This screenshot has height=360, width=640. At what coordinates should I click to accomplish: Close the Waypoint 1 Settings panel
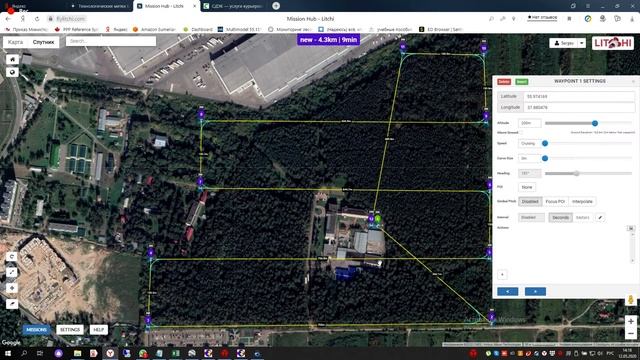633,81
